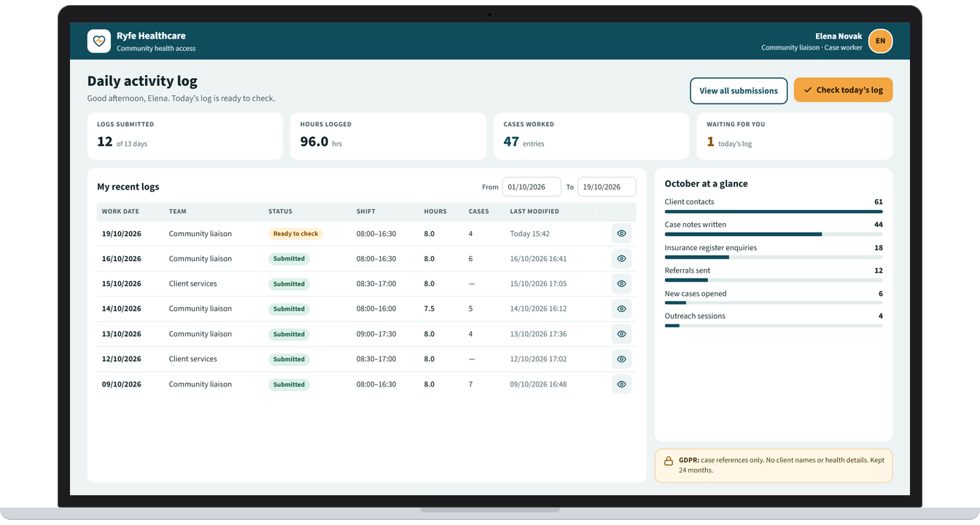980x525 pixels.
Task: Select the 14/10/2026 work date cell
Action: point(122,309)
